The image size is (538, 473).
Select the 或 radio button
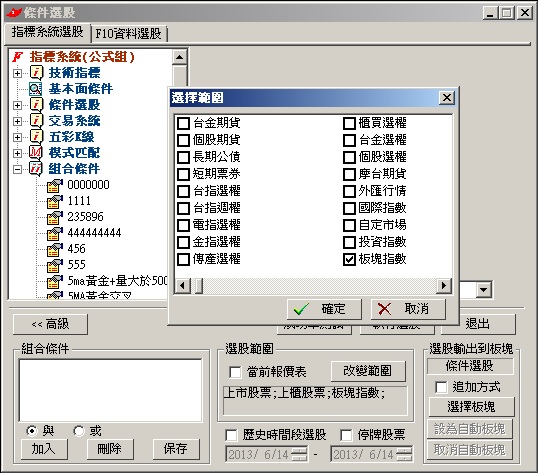coord(79,430)
